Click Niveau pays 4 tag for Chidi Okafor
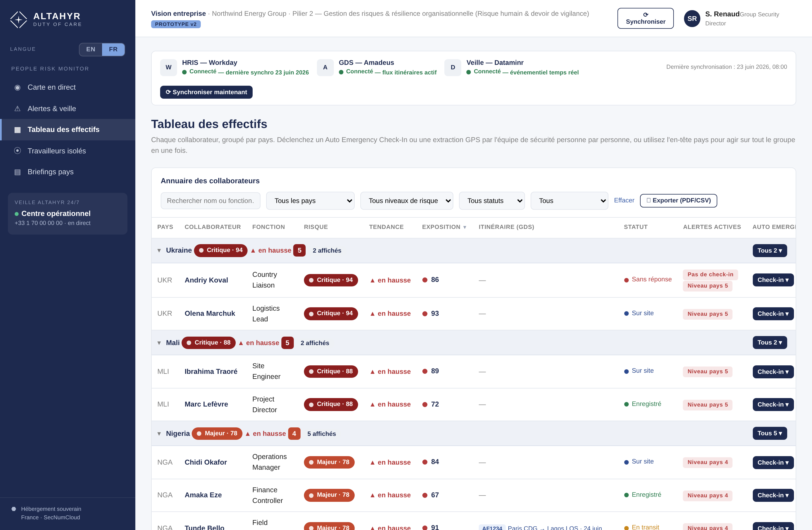This screenshot has height=530, width=812. tap(708, 462)
